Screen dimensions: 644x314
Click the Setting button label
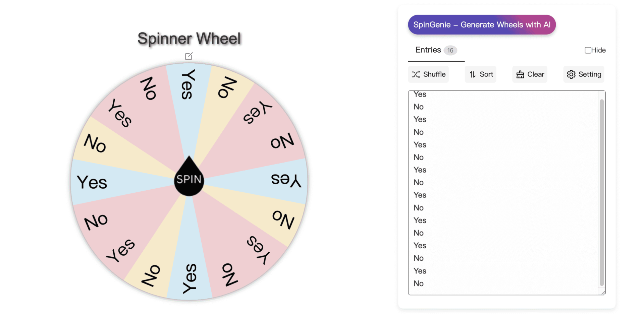[x=590, y=74]
